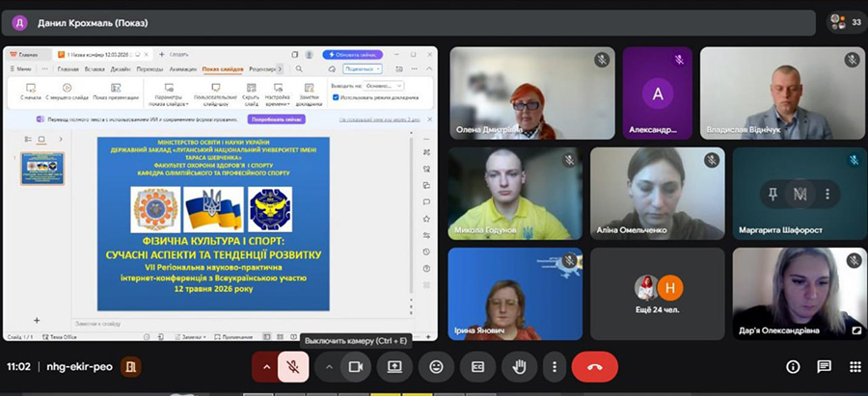The height and width of the screenshot is (396, 868).
Task: Select Олена Дмитрівна video tile
Action: 532,92
